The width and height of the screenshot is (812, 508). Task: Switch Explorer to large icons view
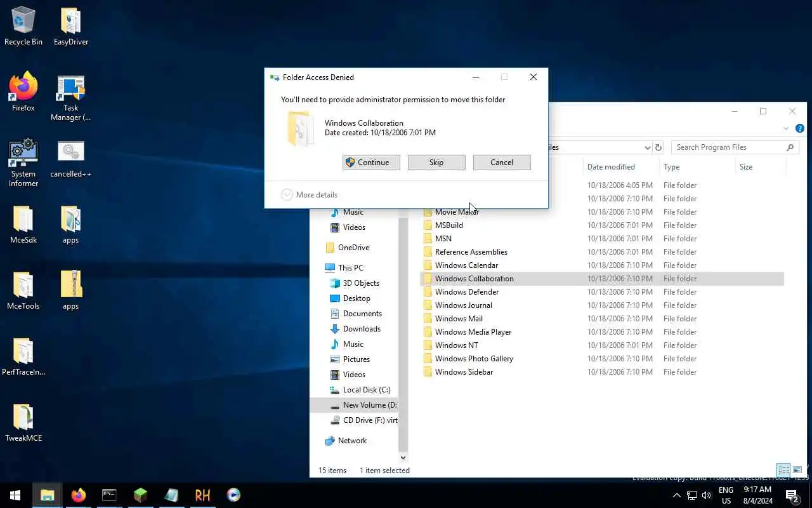coord(797,471)
